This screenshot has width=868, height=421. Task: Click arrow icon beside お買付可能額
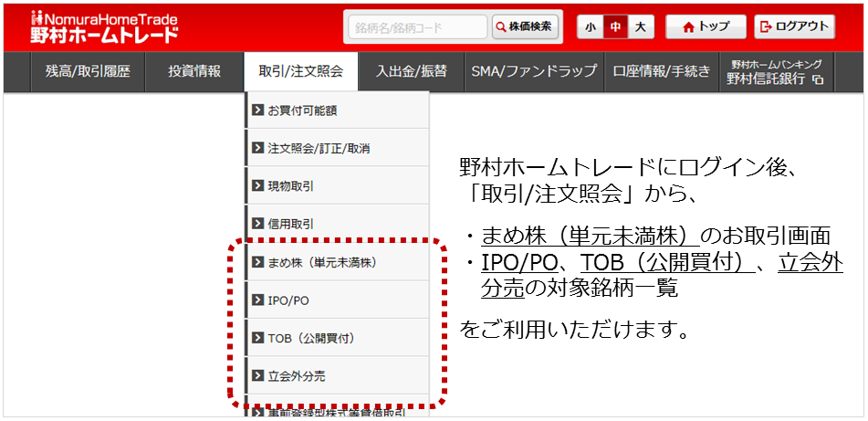[257, 111]
